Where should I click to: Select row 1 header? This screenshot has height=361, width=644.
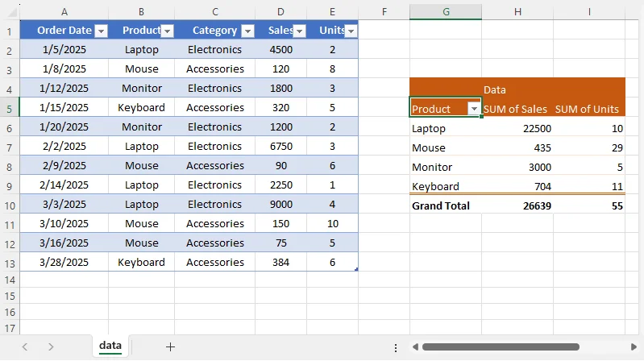tap(10, 31)
